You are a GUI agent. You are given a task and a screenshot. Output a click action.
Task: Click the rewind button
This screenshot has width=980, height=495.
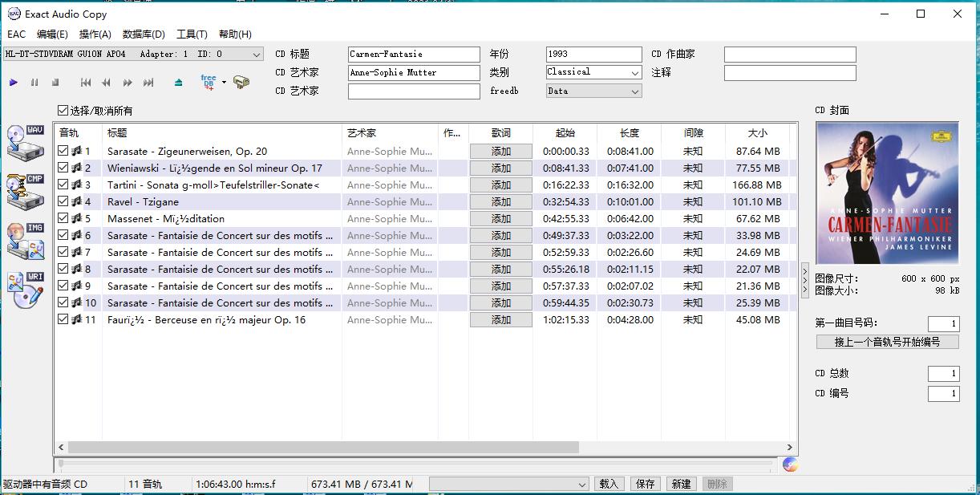107,83
